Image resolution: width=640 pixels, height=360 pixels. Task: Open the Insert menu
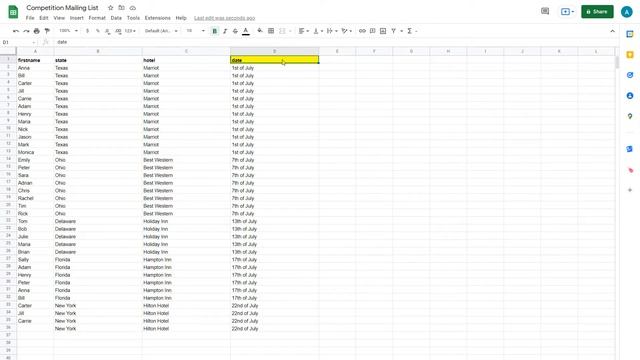point(77,18)
